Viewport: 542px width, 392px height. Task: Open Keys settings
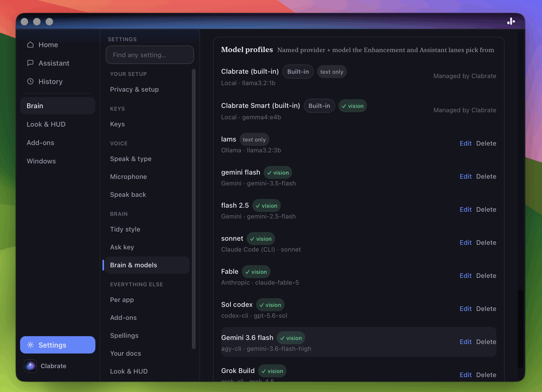click(x=147, y=124)
